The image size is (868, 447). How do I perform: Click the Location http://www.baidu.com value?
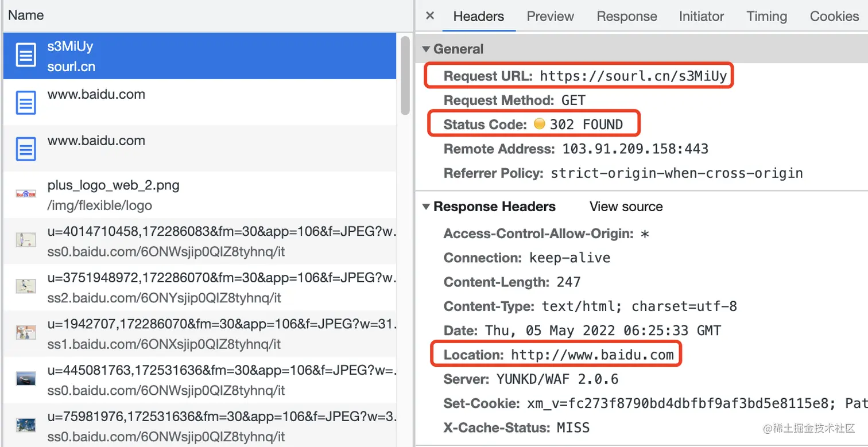pyautogui.click(x=592, y=355)
